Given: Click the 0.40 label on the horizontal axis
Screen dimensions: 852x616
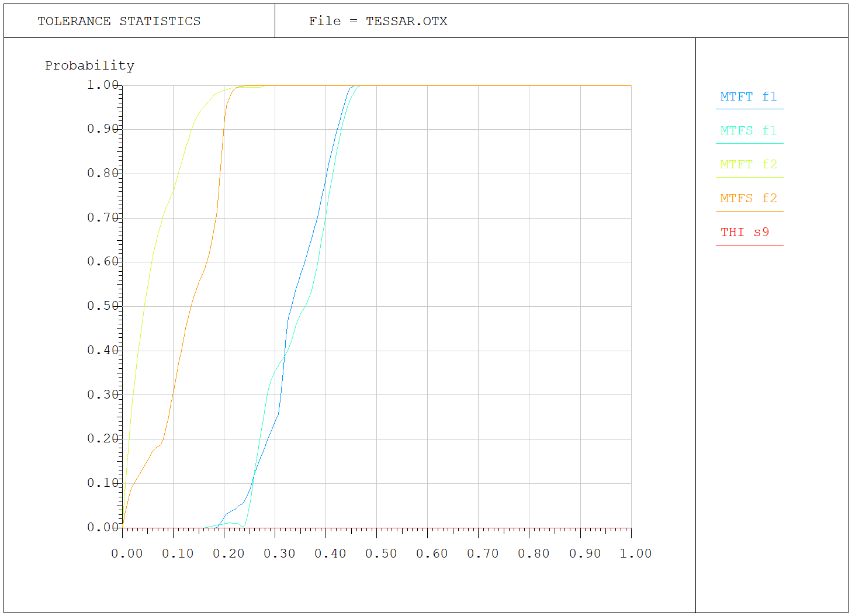Looking at the screenshot, I should [330, 553].
